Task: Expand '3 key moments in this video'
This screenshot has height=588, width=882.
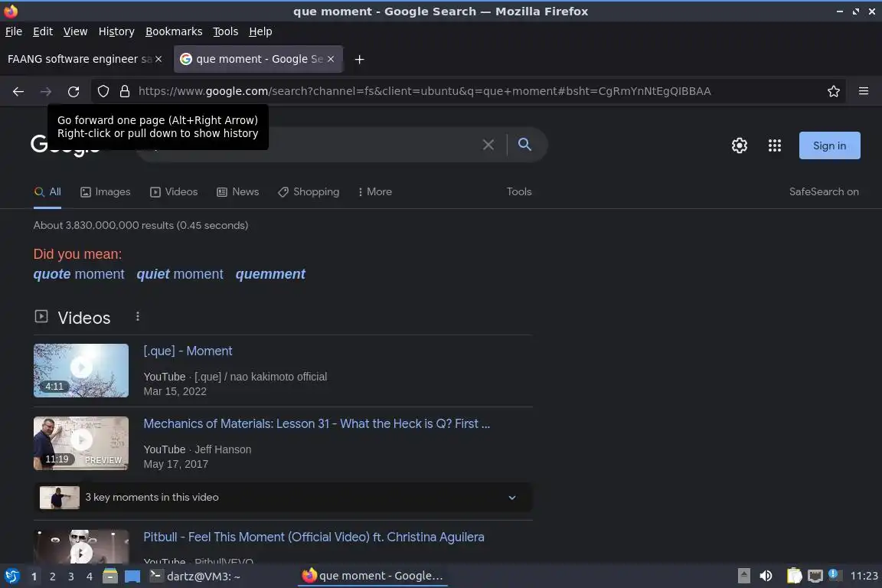Action: click(x=283, y=498)
